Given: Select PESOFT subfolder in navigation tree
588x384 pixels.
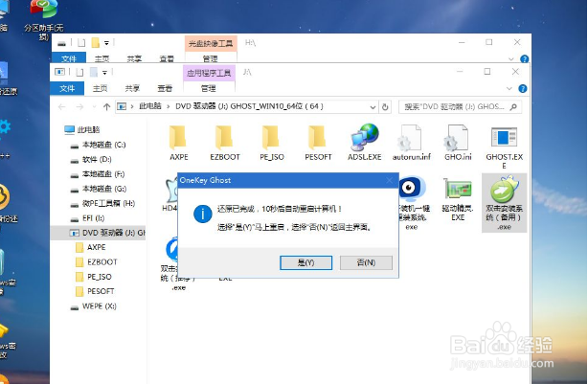Looking at the screenshot, I should pyautogui.click(x=101, y=291).
